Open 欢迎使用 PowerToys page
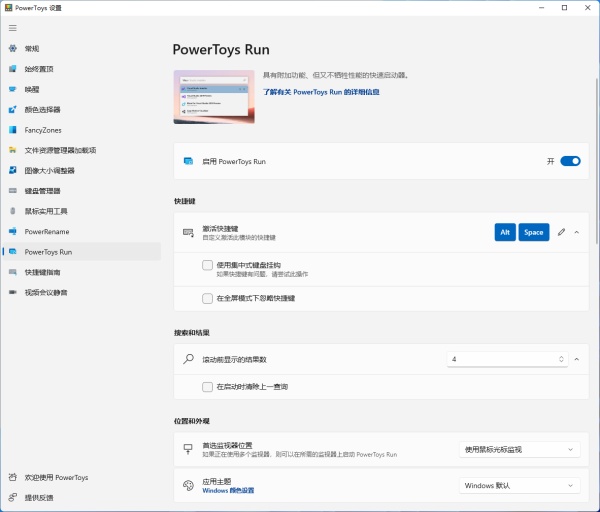This screenshot has height=512, width=600. tap(82, 477)
